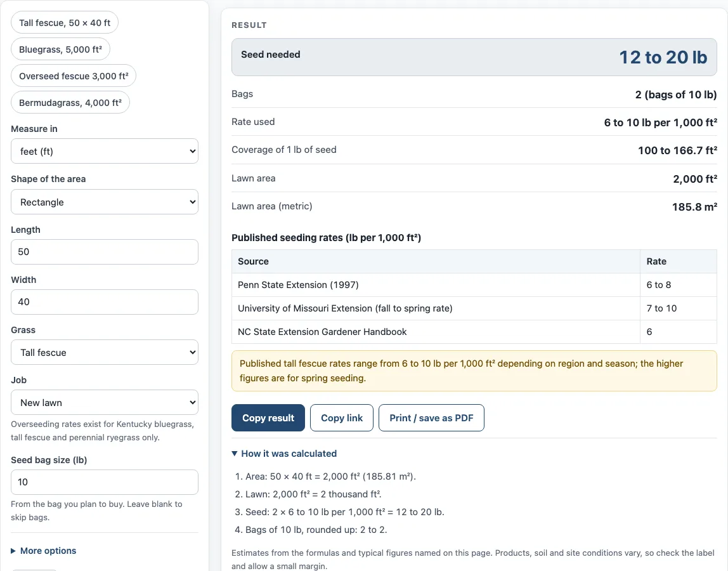This screenshot has width=728, height=571.
Task: Click the '7 to 10' rate cell
Action: [x=679, y=308]
